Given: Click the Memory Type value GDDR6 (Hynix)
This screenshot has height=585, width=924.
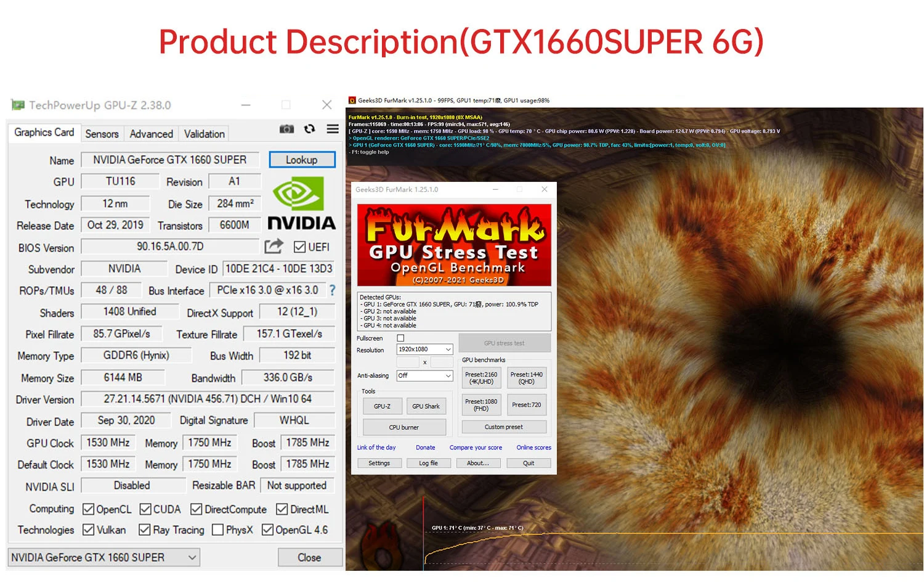Looking at the screenshot, I should [136, 356].
